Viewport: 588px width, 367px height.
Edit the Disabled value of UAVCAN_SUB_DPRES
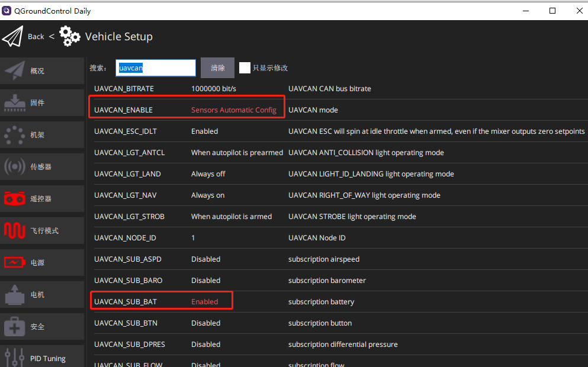[x=205, y=345]
